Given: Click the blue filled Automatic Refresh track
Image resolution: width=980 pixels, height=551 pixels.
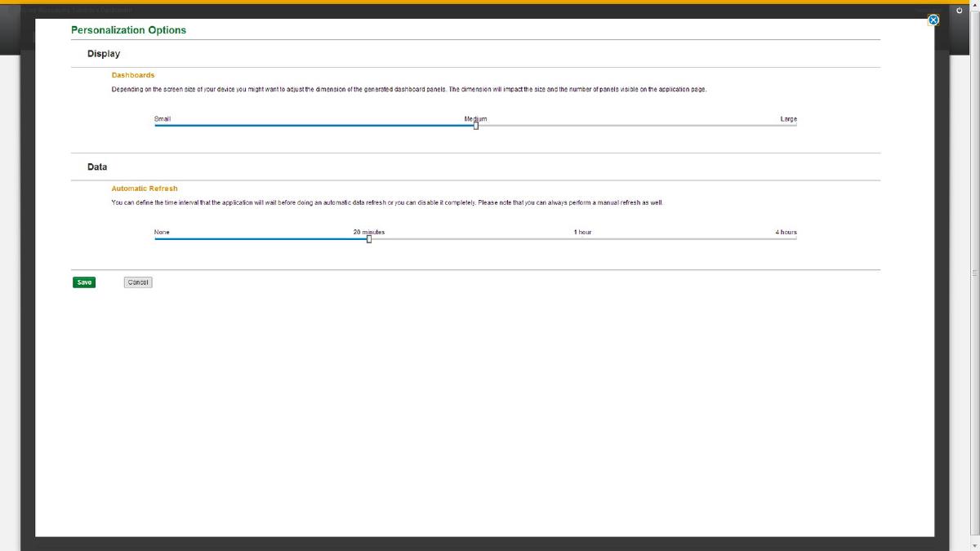Looking at the screenshot, I should (x=261, y=238).
